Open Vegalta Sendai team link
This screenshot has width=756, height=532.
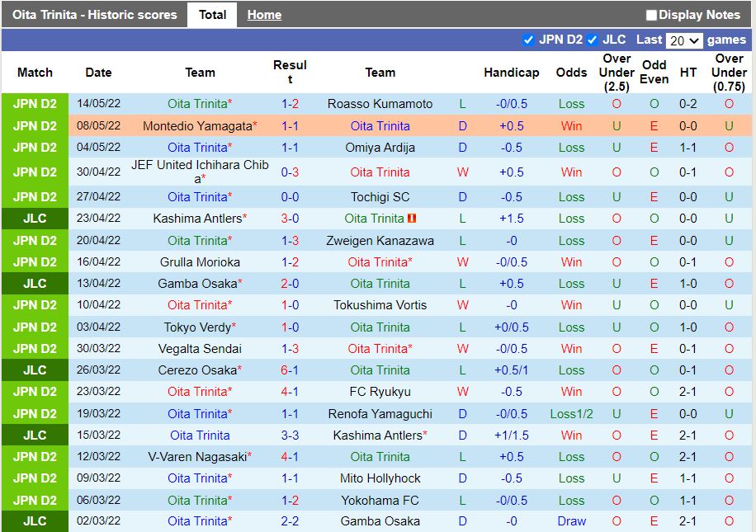200,348
